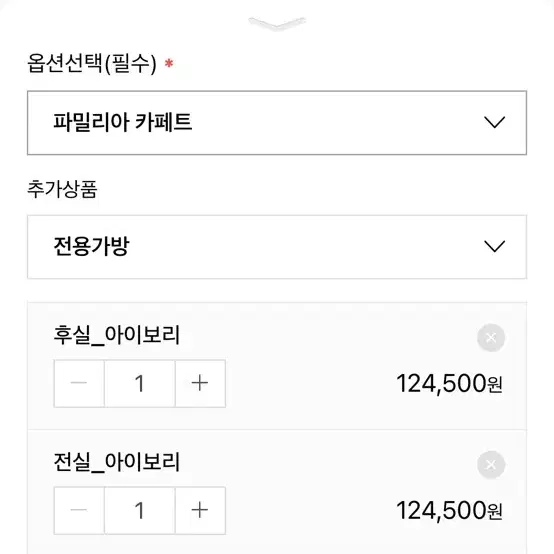The image size is (554, 554).
Task: Click the 후실_아이보리 item name
Action: [117, 335]
